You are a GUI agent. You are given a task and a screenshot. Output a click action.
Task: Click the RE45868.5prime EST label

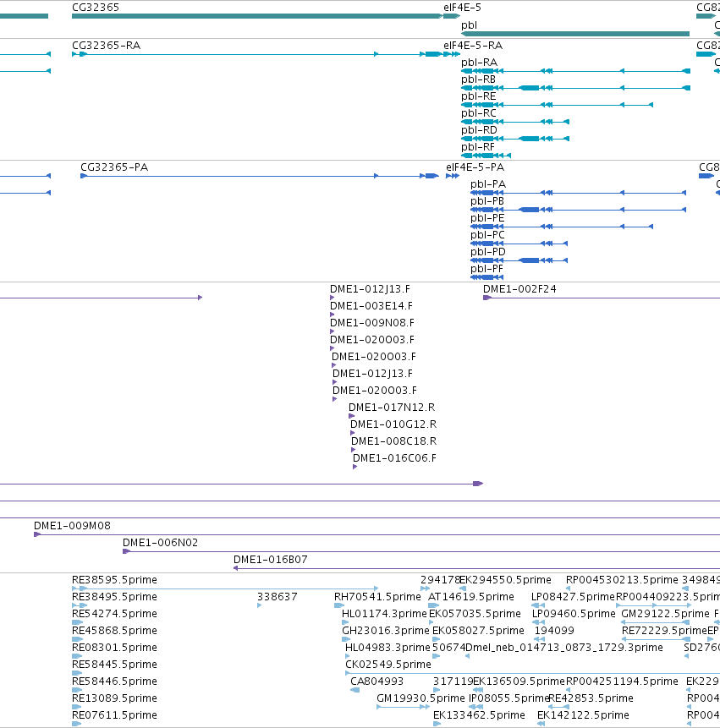pos(114,631)
